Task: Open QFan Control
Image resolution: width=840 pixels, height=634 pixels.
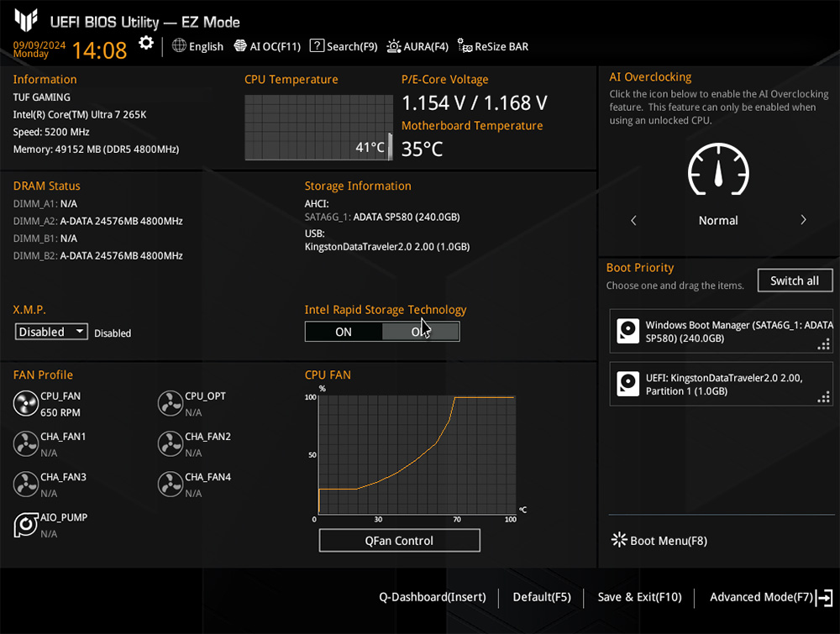Action: point(400,540)
